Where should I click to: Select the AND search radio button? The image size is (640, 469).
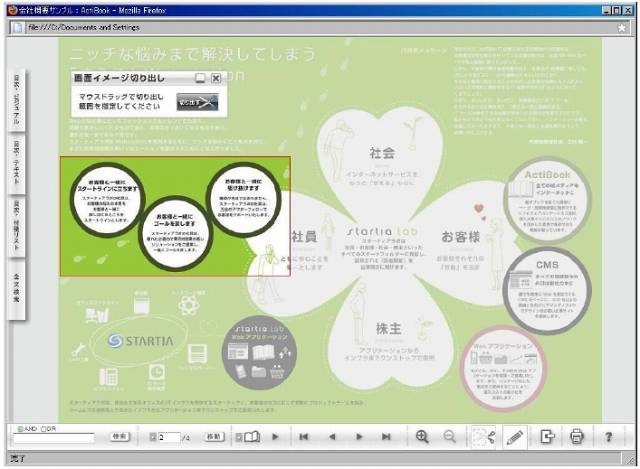coord(20,429)
